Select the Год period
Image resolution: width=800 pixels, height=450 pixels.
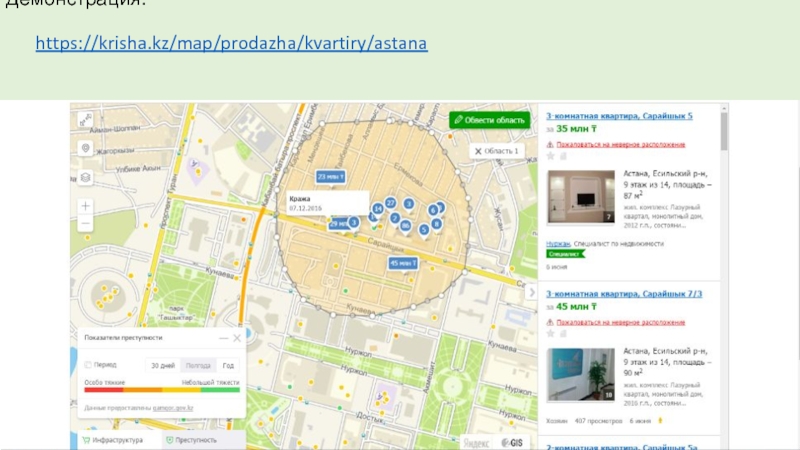click(x=228, y=365)
